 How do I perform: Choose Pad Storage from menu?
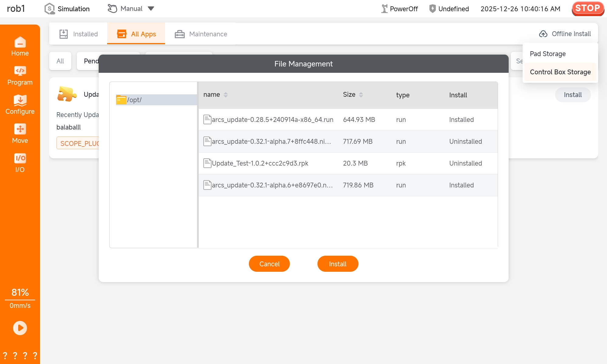548,54
